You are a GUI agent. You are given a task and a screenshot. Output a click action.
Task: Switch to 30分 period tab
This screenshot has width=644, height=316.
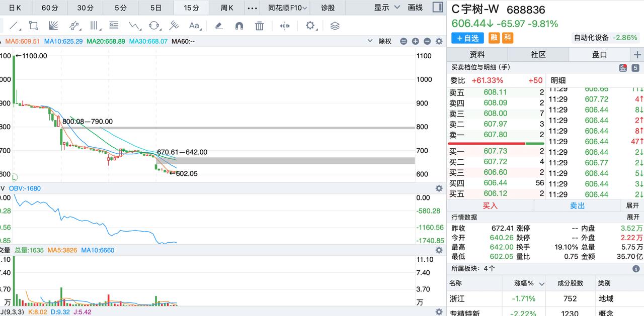pyautogui.click(x=86, y=8)
